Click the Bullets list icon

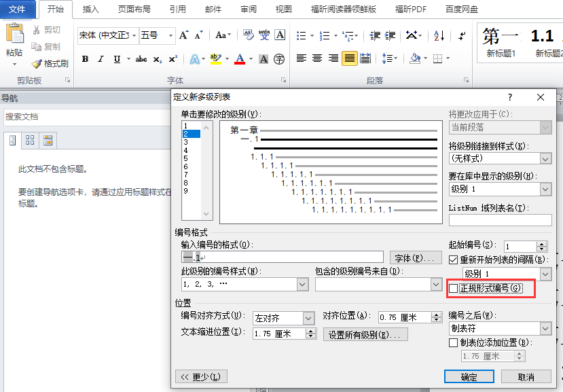coord(302,35)
